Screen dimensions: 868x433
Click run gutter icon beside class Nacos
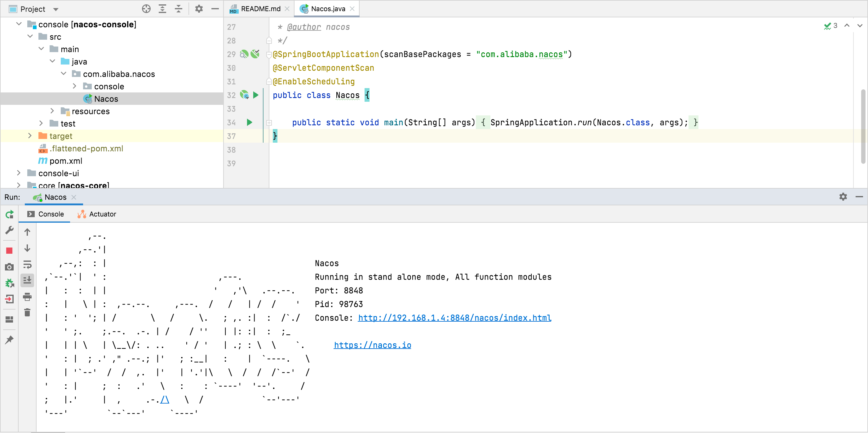pos(256,95)
